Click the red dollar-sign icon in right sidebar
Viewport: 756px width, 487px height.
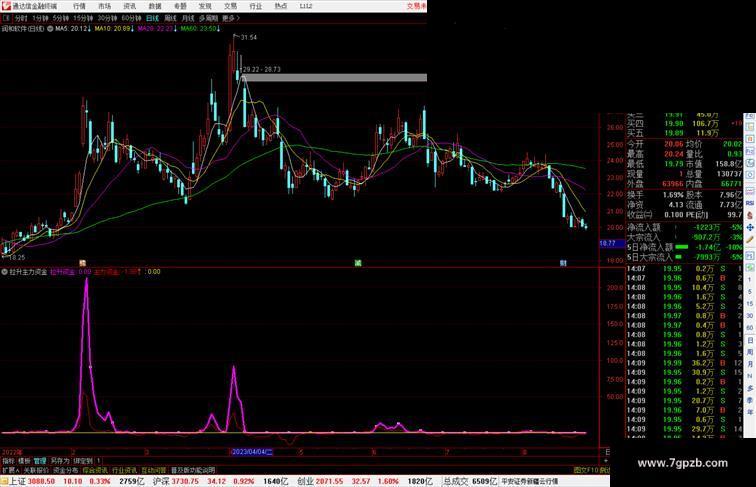click(750, 215)
